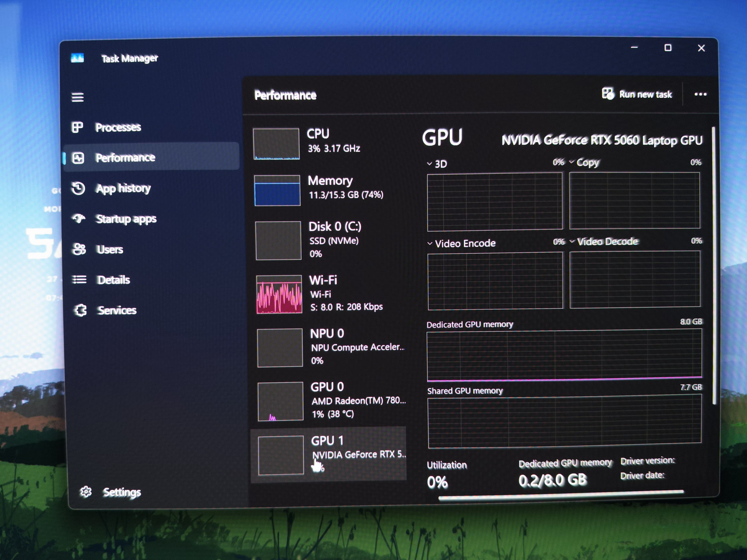Go to the Processes page
This screenshot has height=560, width=747.
pos(151,127)
